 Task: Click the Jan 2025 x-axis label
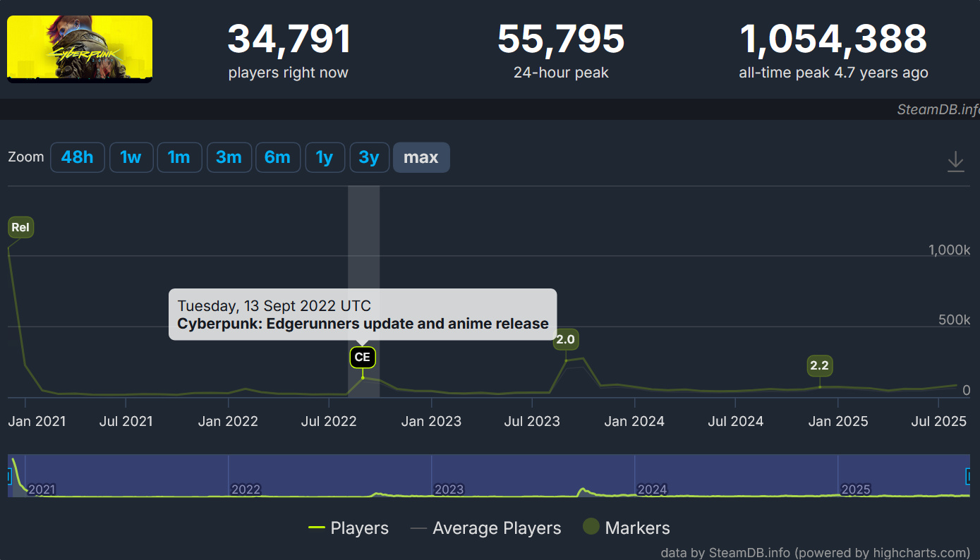click(838, 422)
